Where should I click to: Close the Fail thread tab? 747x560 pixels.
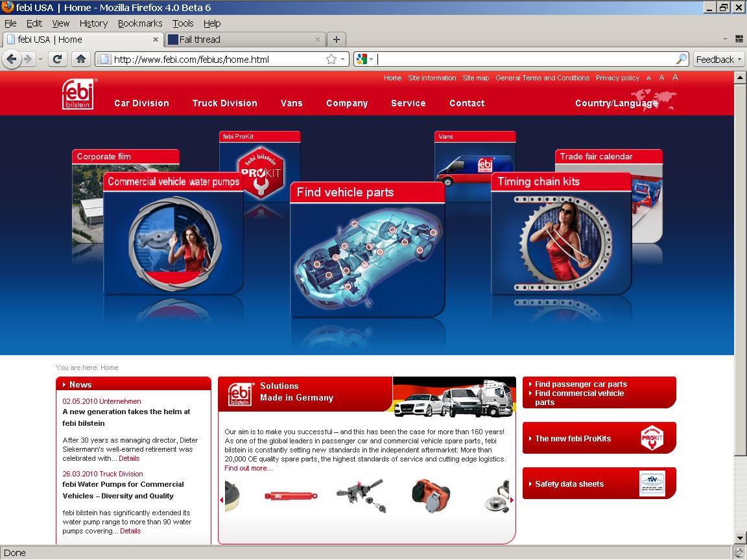(317, 40)
